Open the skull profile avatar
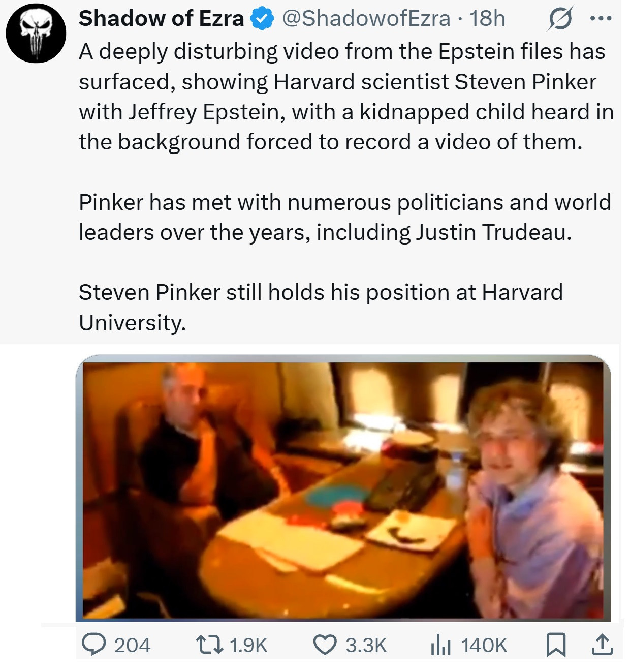Screen dimensions: 631x672 click(36, 33)
